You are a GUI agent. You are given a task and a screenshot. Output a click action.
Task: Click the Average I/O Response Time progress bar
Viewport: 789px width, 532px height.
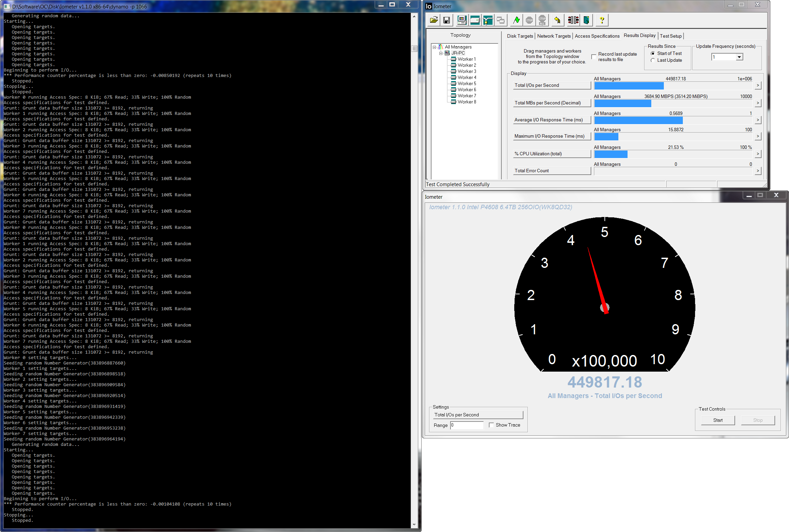tap(673, 120)
